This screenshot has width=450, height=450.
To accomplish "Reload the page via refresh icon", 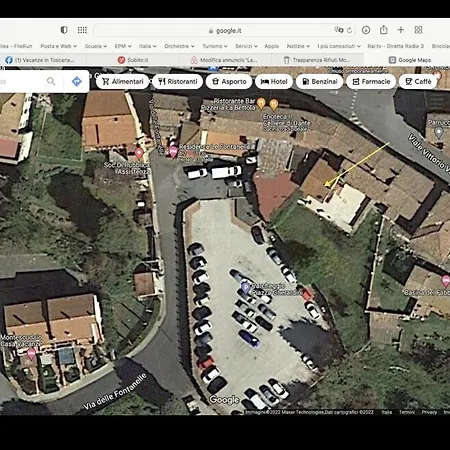I will pos(349,30).
